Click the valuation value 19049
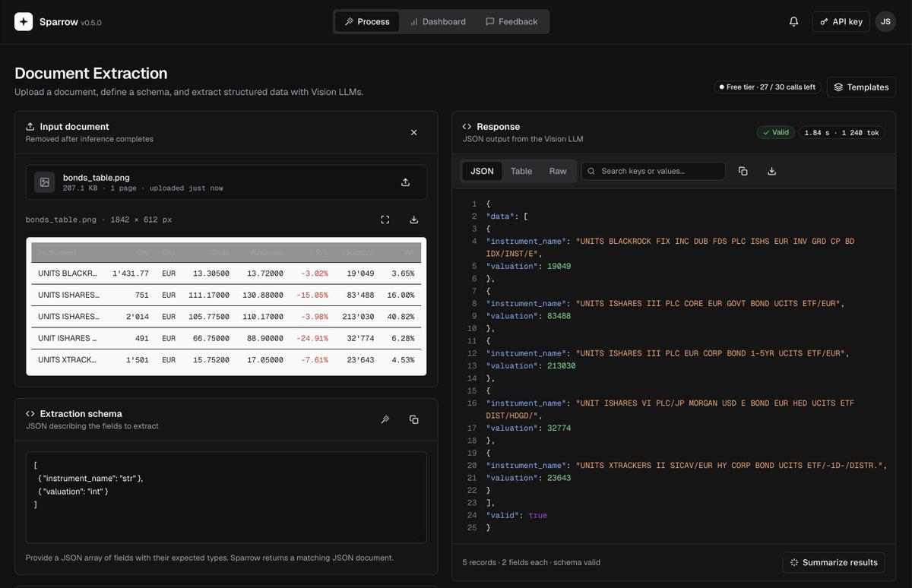 [x=558, y=266]
